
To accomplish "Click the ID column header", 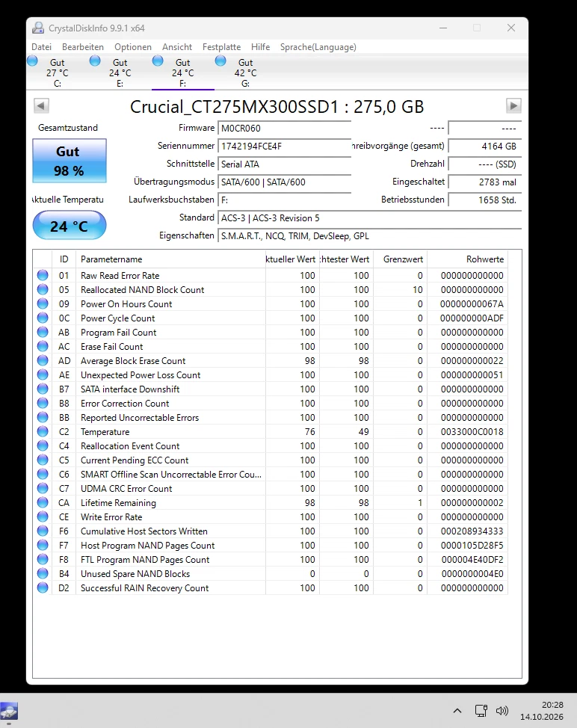I will point(64,259).
